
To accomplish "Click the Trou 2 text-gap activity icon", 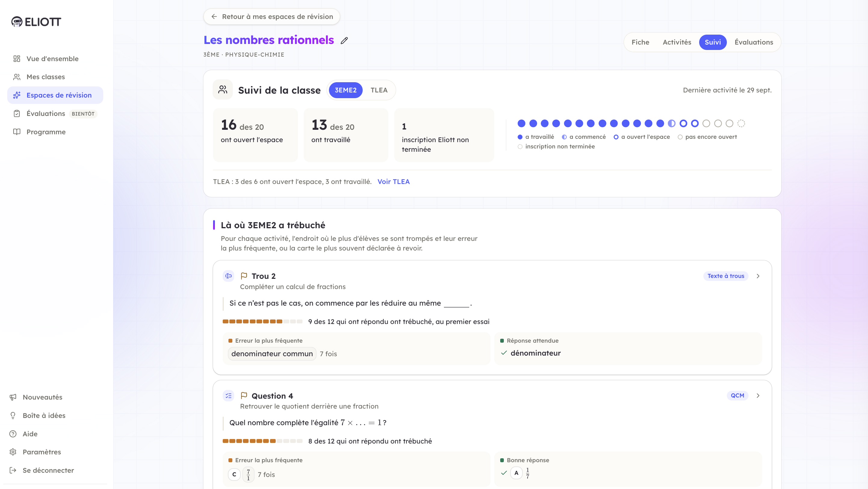I will (x=228, y=276).
